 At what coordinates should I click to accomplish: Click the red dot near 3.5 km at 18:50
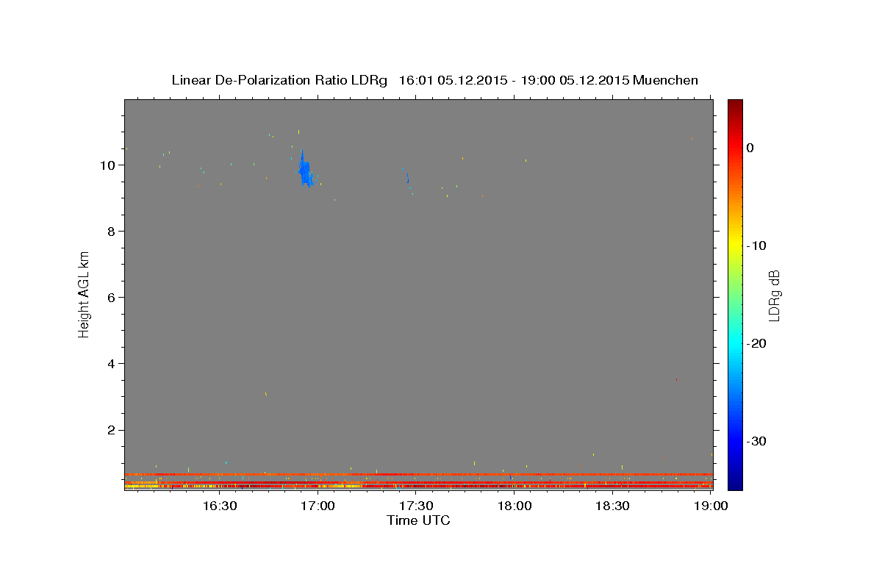tap(676, 379)
